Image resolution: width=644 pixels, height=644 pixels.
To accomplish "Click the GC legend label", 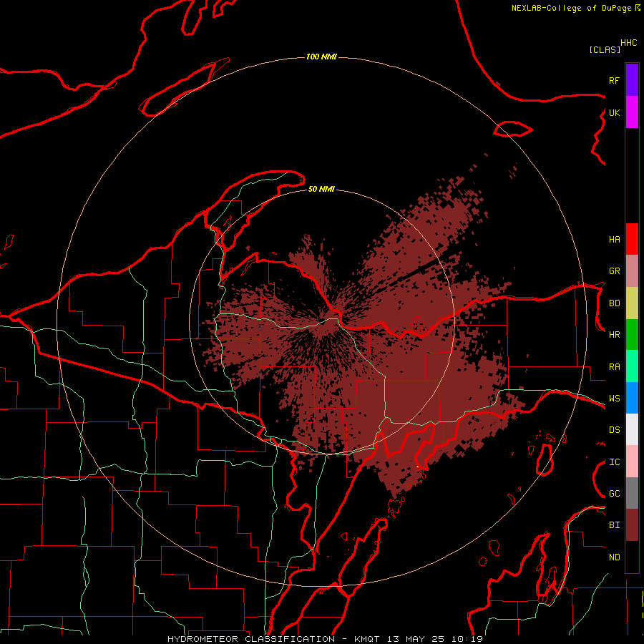I will pos(614,494).
